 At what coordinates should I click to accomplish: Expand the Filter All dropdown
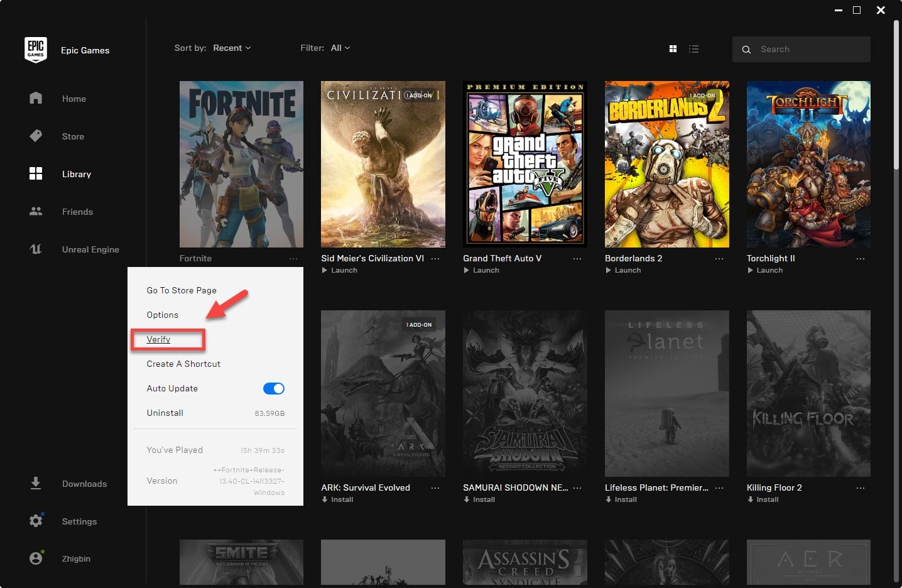click(340, 48)
